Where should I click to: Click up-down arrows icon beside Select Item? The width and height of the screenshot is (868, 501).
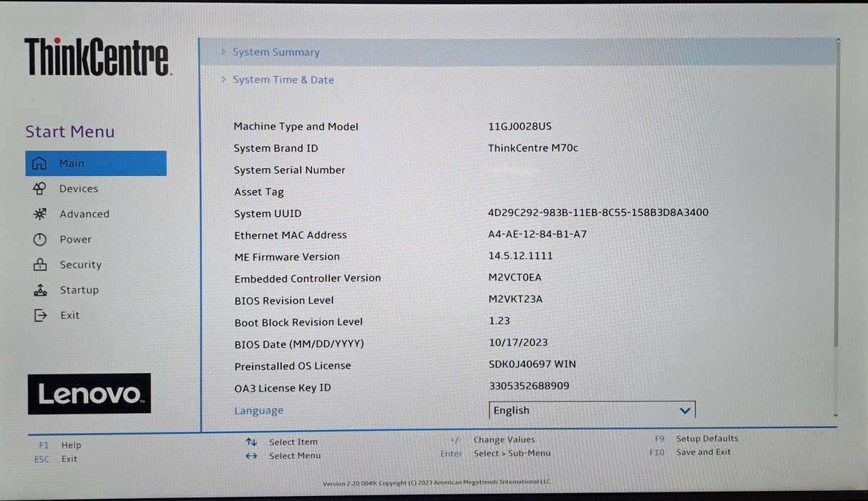tap(251, 442)
